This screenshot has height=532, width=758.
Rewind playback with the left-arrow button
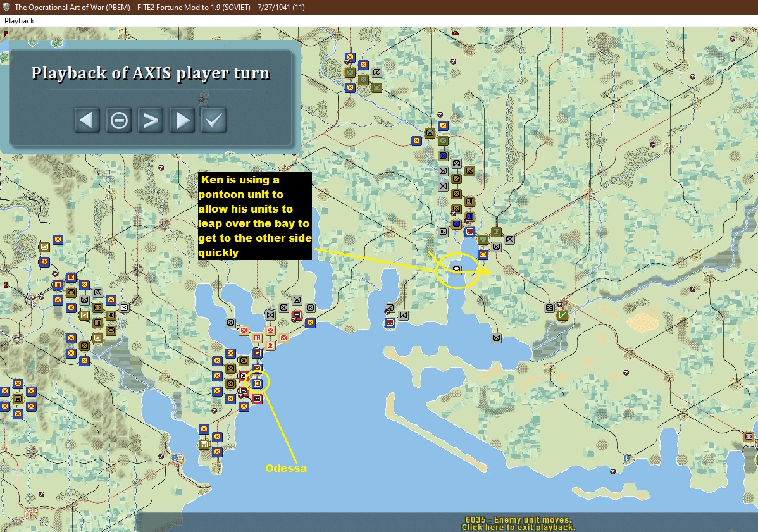tap(87, 120)
